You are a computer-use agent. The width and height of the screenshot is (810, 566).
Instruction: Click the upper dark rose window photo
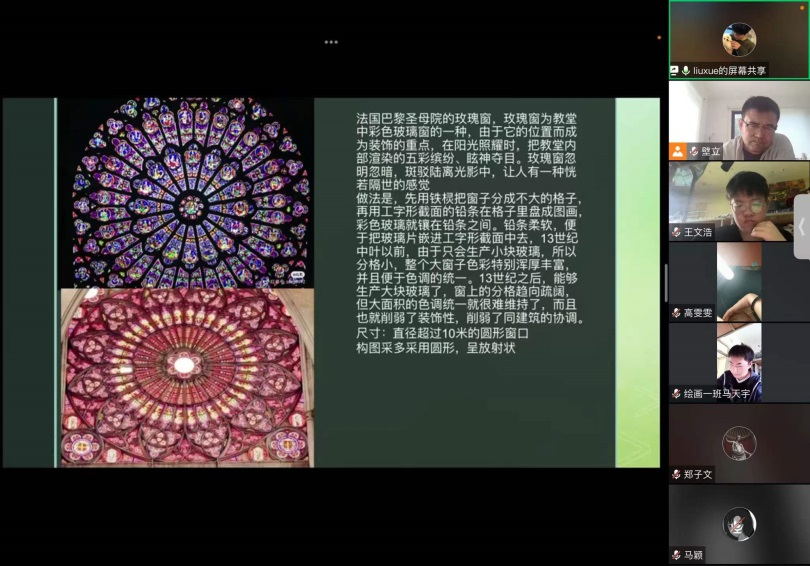pos(189,192)
